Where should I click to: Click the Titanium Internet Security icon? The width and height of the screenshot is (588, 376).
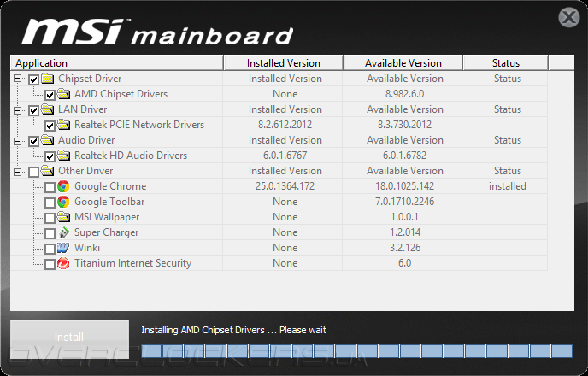(x=63, y=263)
